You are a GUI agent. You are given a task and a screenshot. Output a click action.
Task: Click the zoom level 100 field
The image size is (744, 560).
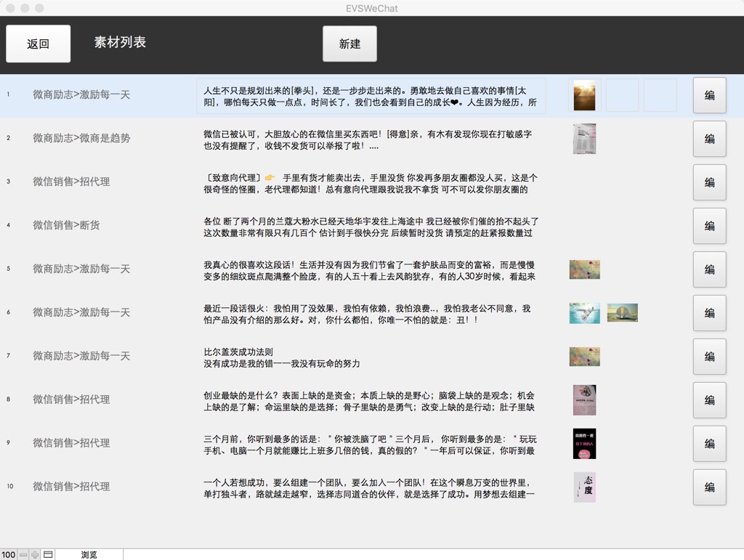click(8, 555)
